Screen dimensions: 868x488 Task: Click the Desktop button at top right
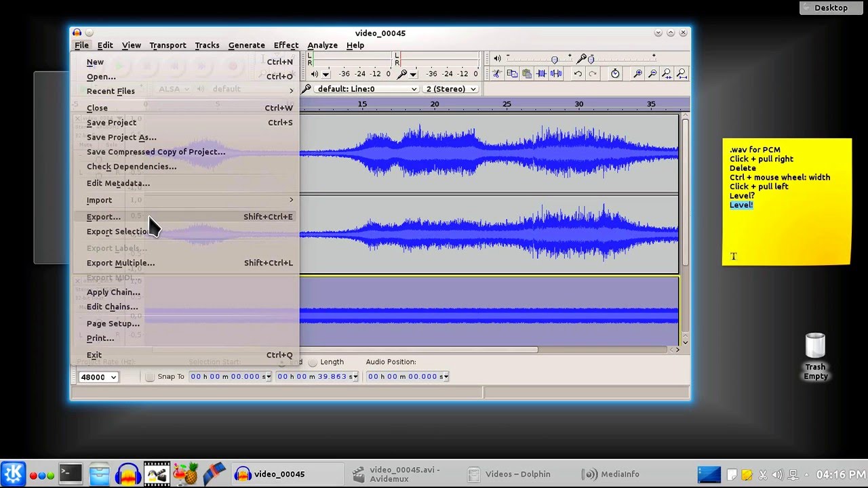pyautogui.click(x=831, y=7)
